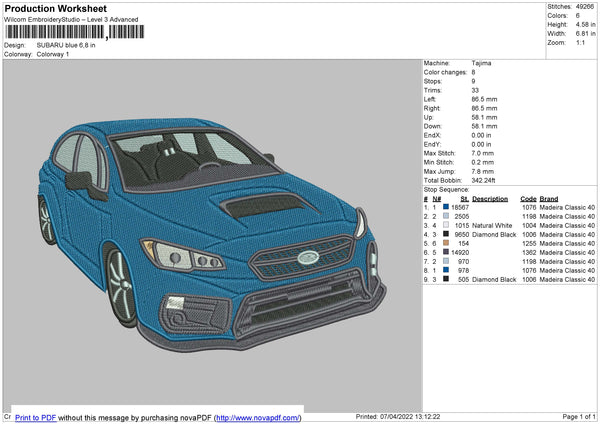This screenshot has height=424, width=600.
Task: Click design name 'SUBARU blue 6,8 in'
Action: pyautogui.click(x=66, y=45)
